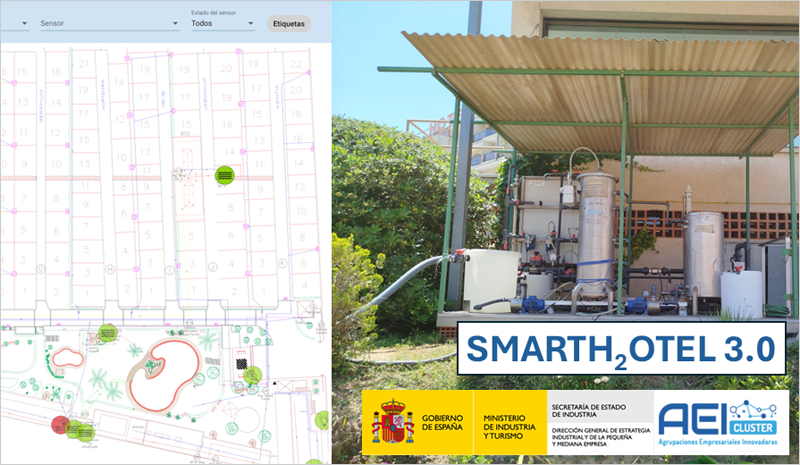Click the green lightbulb marker at map's right edge

(322, 419)
